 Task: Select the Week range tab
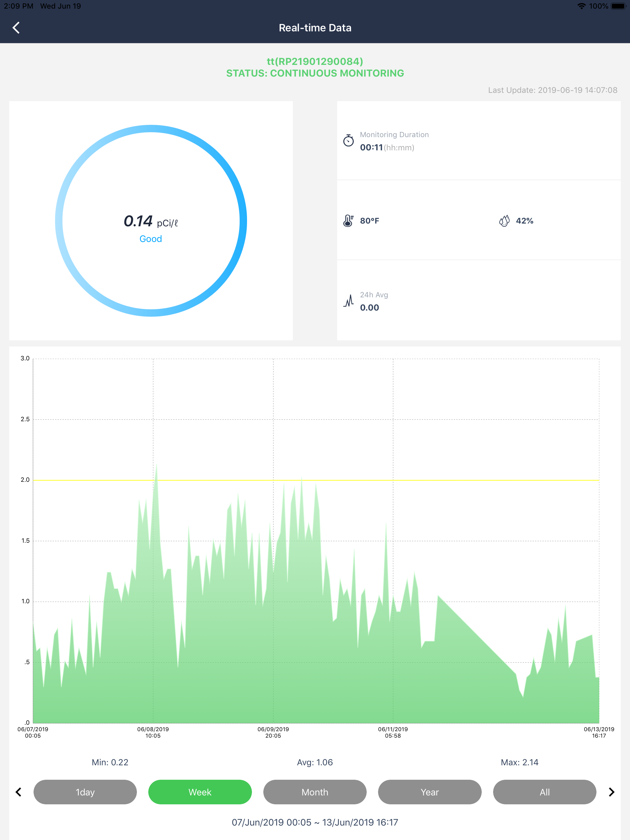[200, 792]
